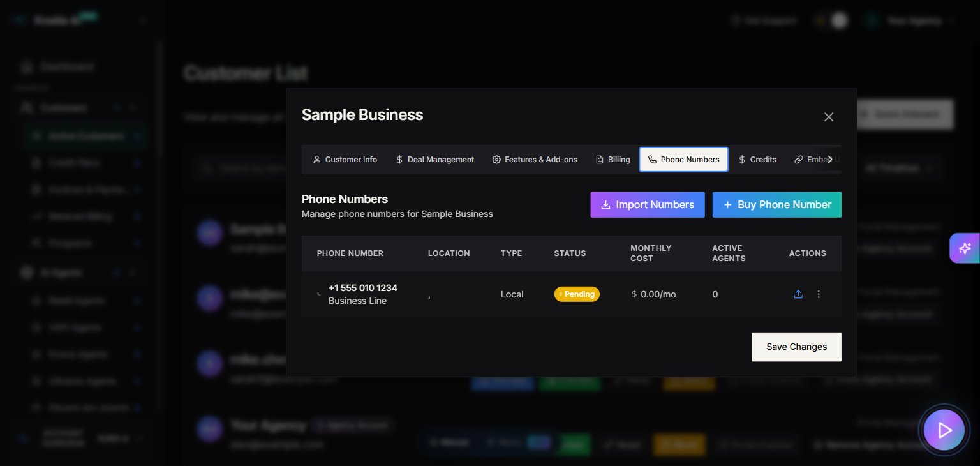Viewport: 980px width, 466px height.
Task: Open the Features & Add-ons tab
Action: (535, 160)
